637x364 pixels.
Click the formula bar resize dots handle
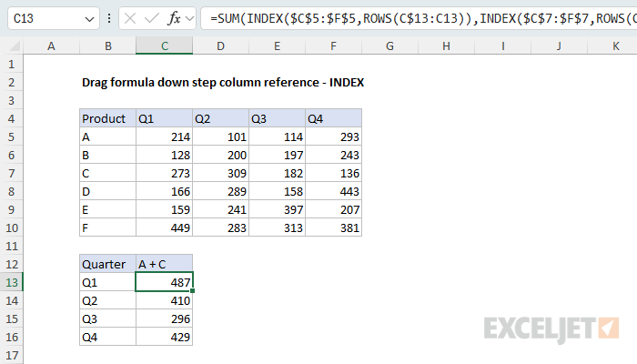point(109,18)
